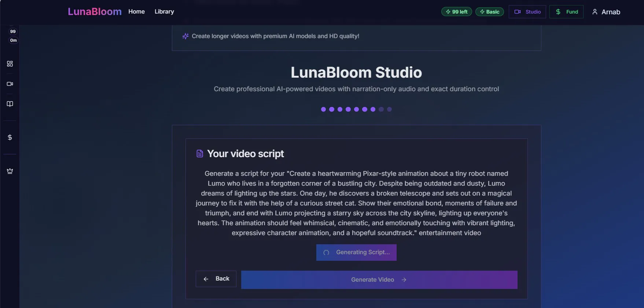
Task: Click the Fund button in header
Action: point(566,12)
